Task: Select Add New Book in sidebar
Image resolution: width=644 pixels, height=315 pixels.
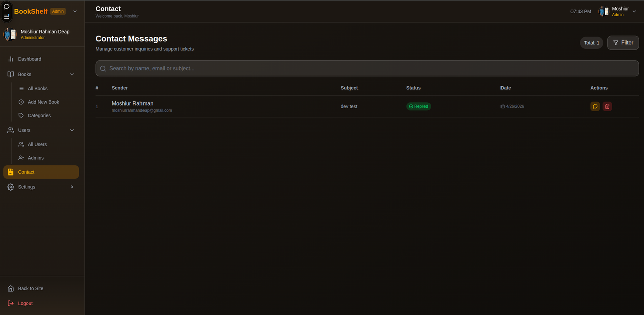Action: coord(43,102)
